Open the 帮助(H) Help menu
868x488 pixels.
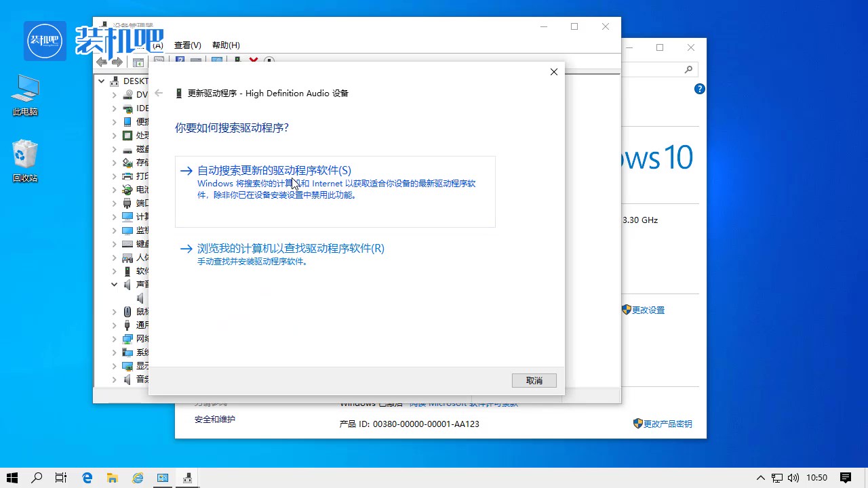tap(226, 45)
